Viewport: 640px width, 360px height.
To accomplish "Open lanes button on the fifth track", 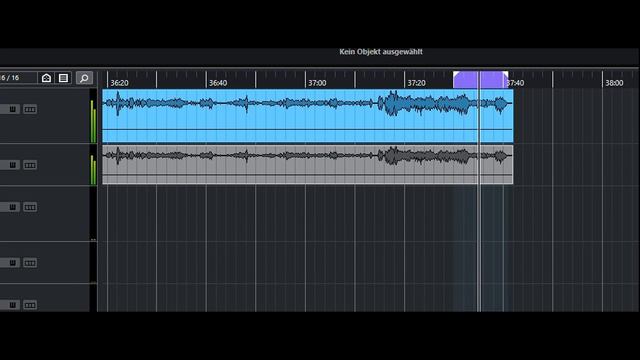I will (x=30, y=305).
